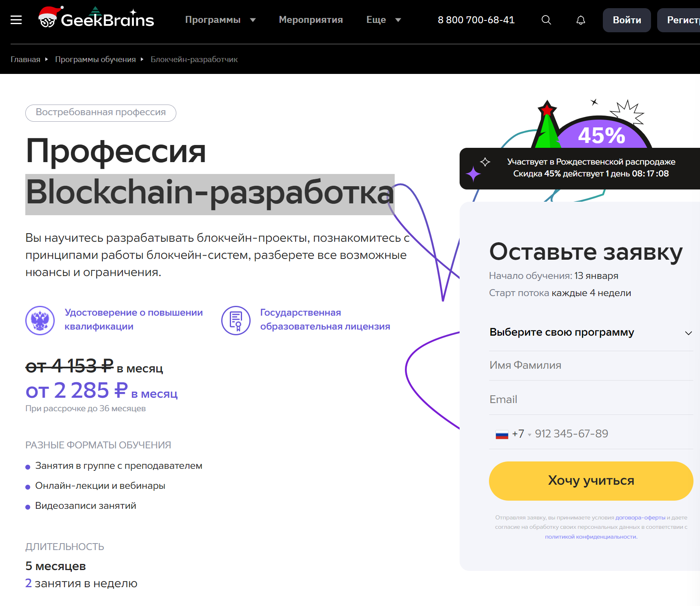
Task: Click the qualification certificate emblem icon
Action: (40, 321)
